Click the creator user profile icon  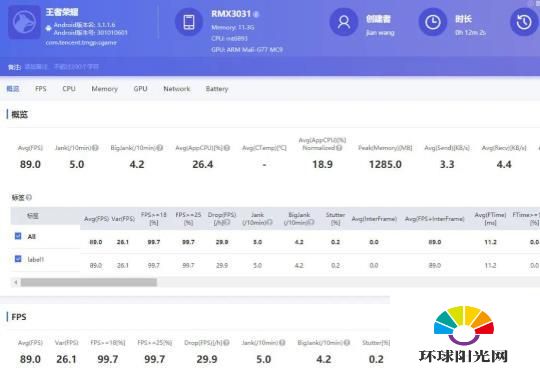[343, 22]
